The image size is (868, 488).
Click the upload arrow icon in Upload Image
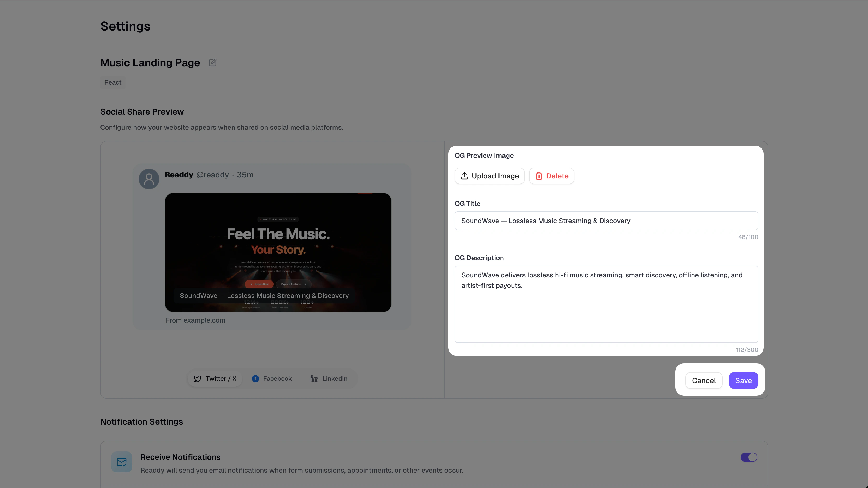[464, 176]
